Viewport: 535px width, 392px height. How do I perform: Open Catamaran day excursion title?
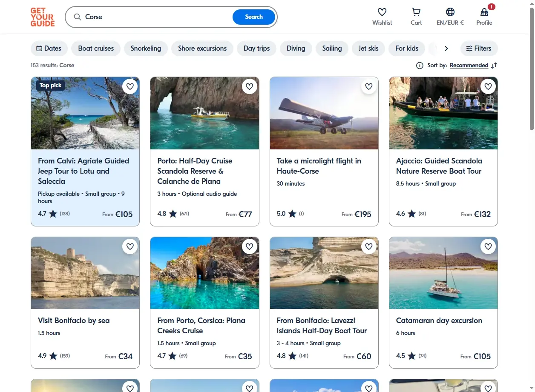coord(439,320)
